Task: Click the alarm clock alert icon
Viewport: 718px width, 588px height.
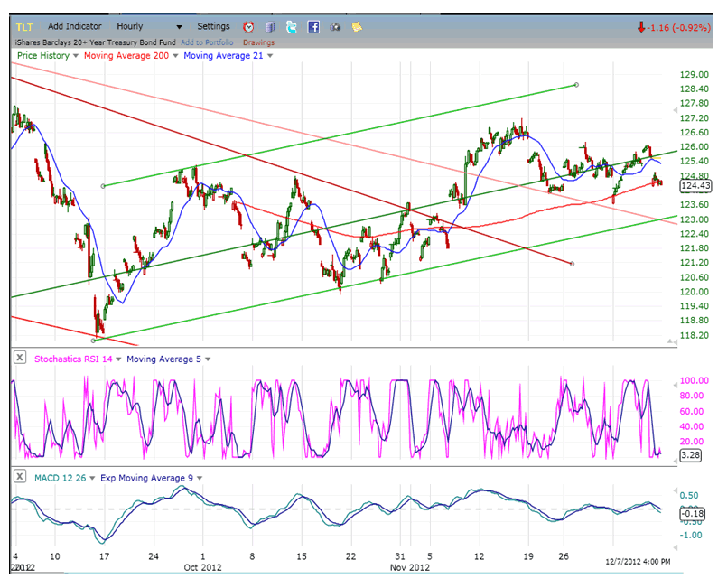Action: click(248, 27)
